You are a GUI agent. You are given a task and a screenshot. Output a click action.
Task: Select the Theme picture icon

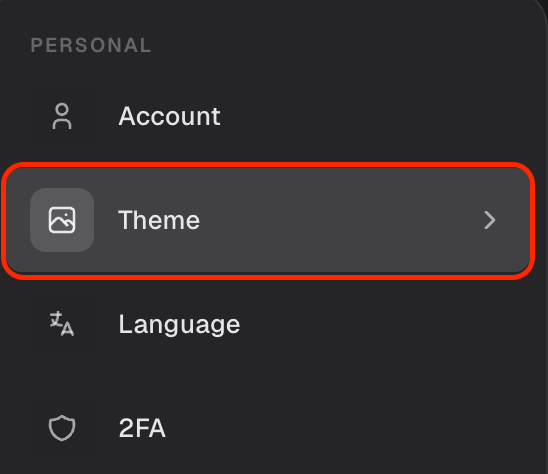[62, 220]
